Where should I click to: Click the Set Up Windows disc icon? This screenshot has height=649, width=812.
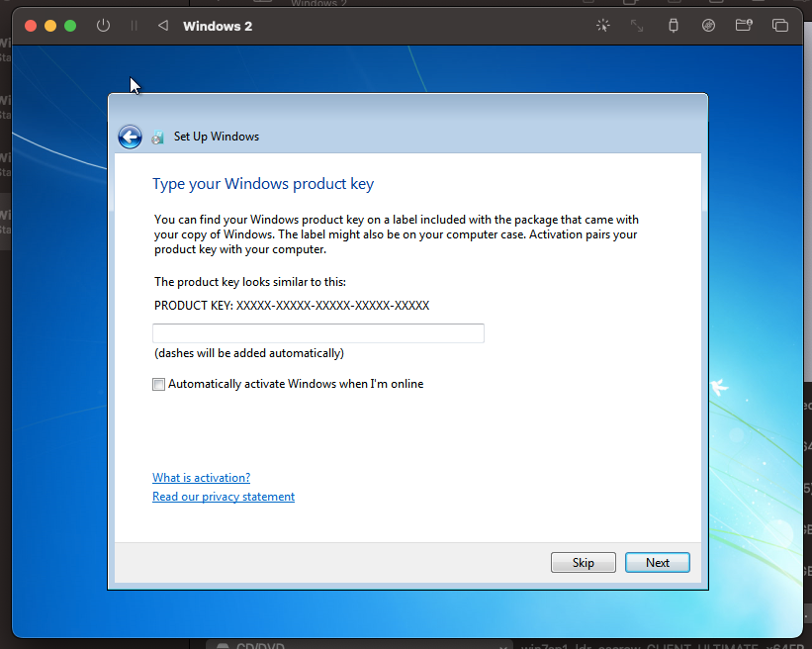(157, 138)
